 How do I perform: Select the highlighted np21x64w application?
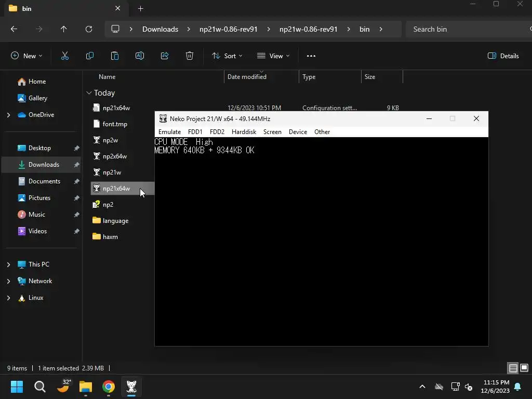coord(116,188)
